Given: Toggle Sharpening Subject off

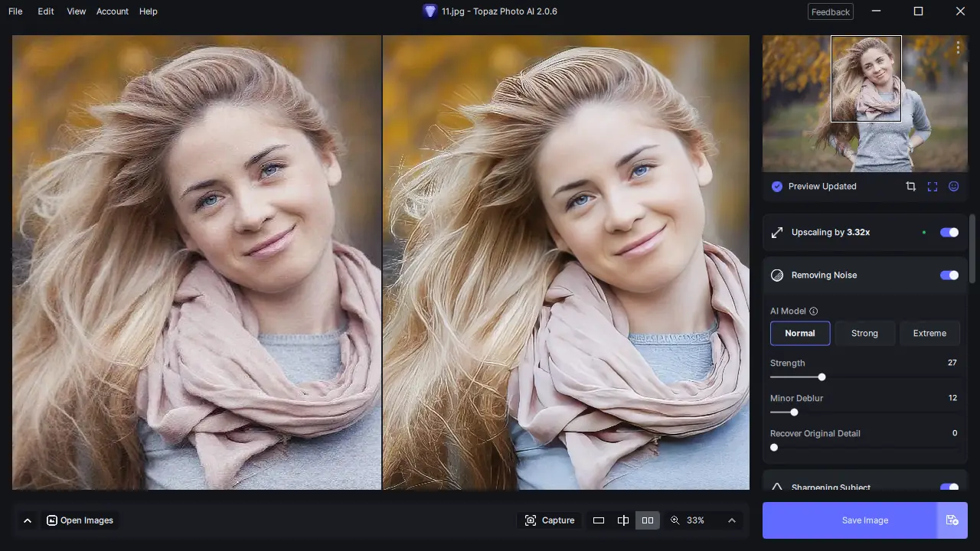Looking at the screenshot, I should 949,487.
